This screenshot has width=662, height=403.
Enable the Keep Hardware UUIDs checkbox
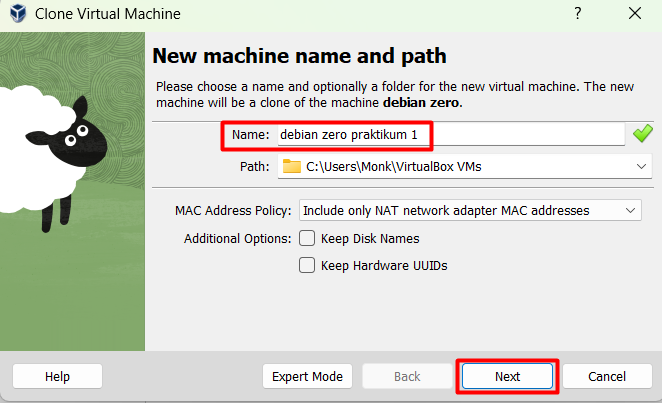pos(307,265)
